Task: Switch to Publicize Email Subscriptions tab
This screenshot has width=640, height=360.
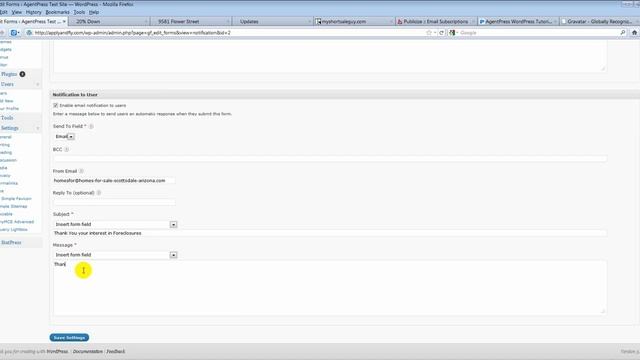Action: point(436,21)
